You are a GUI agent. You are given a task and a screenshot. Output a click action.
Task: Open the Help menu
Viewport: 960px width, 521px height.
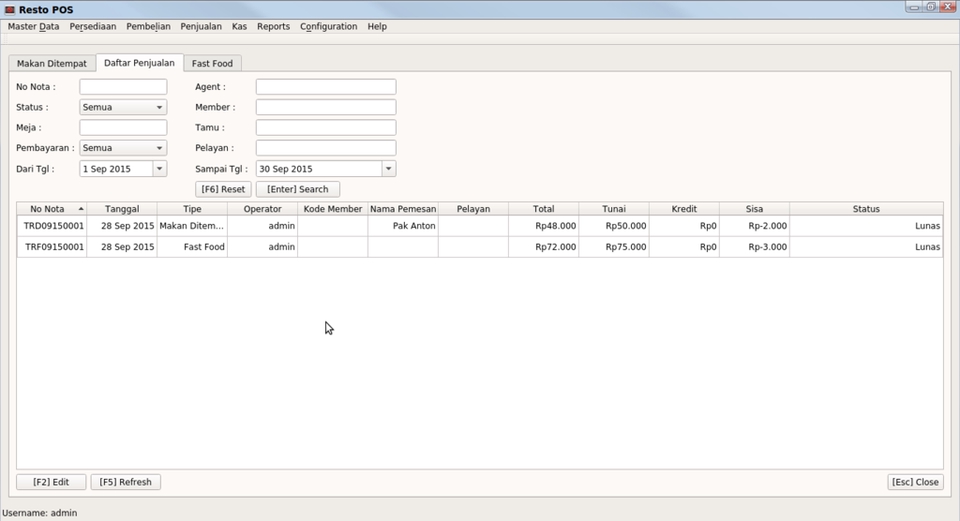pos(377,26)
